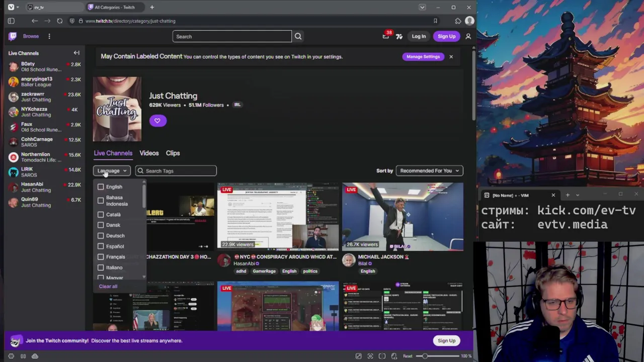644x362 pixels.
Task: Check the Català language checkbox
Action: [101, 215]
